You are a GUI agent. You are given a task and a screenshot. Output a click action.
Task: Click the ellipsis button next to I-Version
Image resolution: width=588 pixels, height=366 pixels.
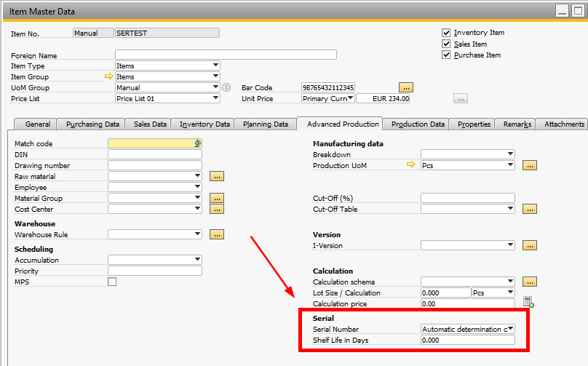(530, 245)
